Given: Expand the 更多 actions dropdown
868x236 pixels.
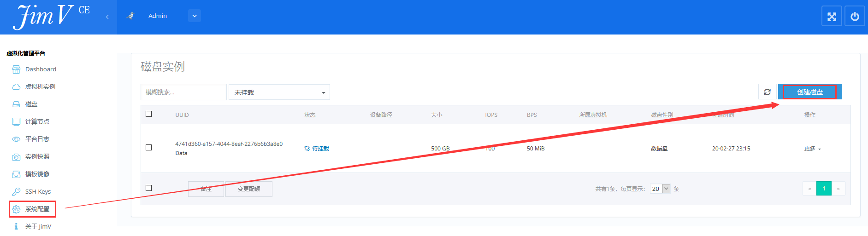Looking at the screenshot, I should pos(812,149).
